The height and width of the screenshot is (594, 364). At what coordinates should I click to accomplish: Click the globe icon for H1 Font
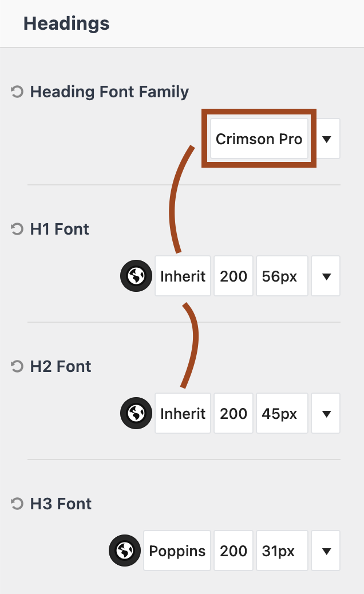coord(136,276)
